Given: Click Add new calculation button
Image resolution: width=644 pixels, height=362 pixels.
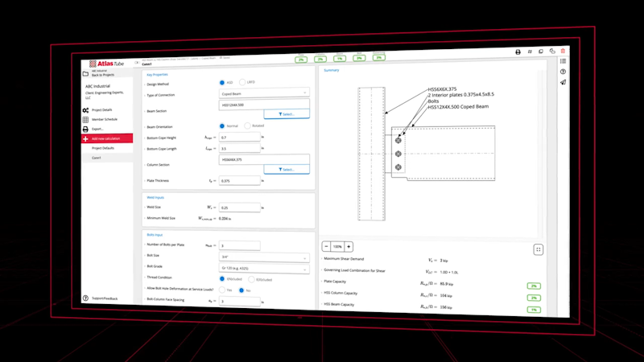Looking at the screenshot, I should pos(106,138).
